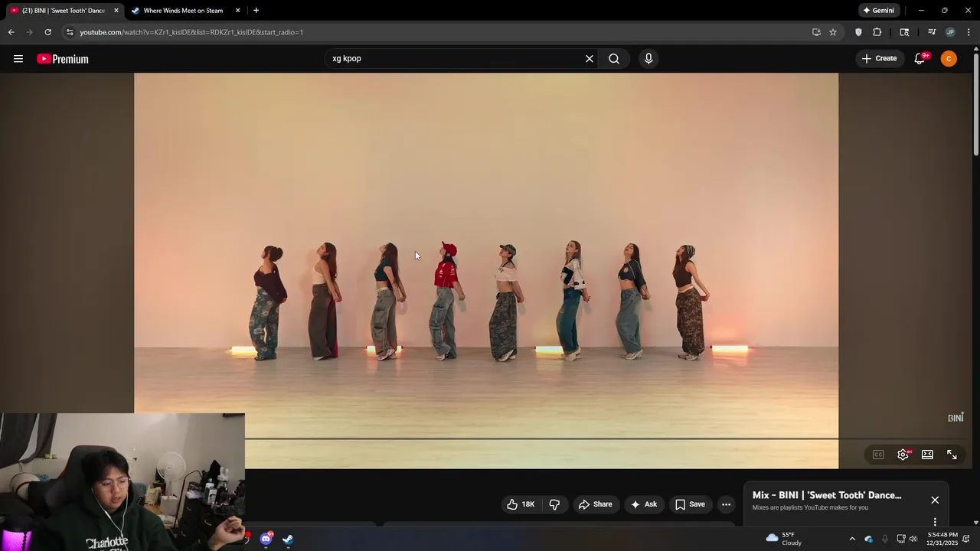Close the Where Winds Meet tab
The image size is (980, 551).
coord(237,11)
